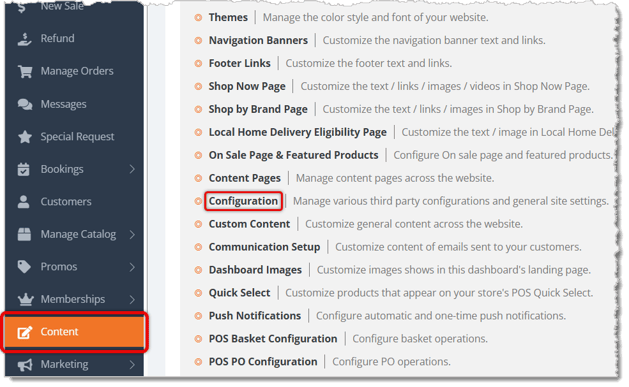The width and height of the screenshot is (629, 387).
Task: Open POS PO Configuration link
Action: [263, 362]
